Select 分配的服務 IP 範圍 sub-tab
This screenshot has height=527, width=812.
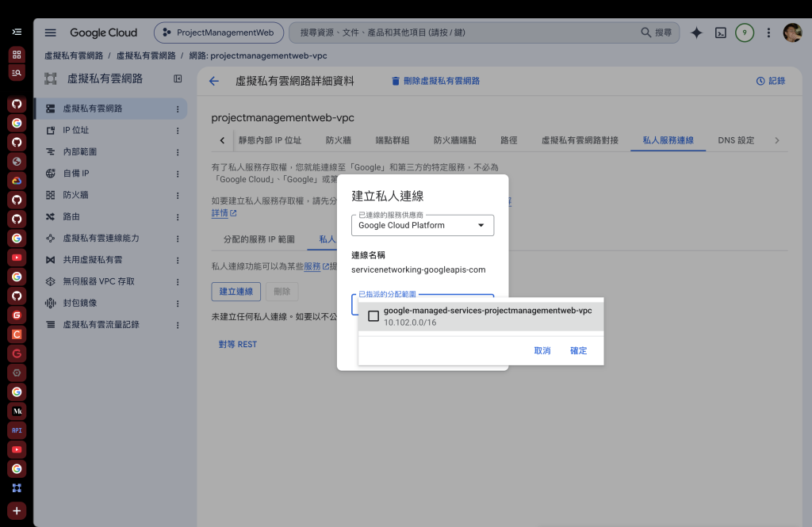(259, 239)
